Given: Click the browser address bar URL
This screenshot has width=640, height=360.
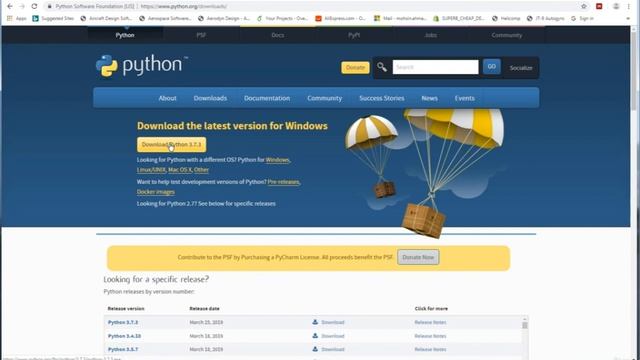Looking at the screenshot, I should pos(184,7).
